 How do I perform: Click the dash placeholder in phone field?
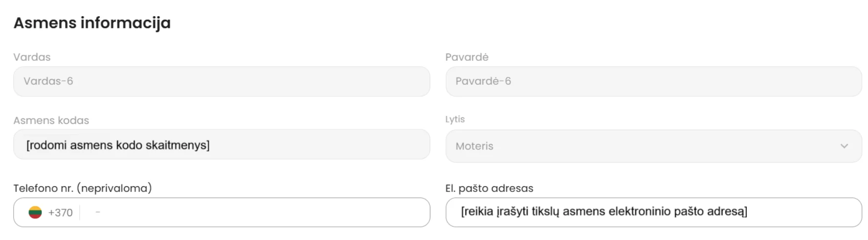[x=98, y=212]
